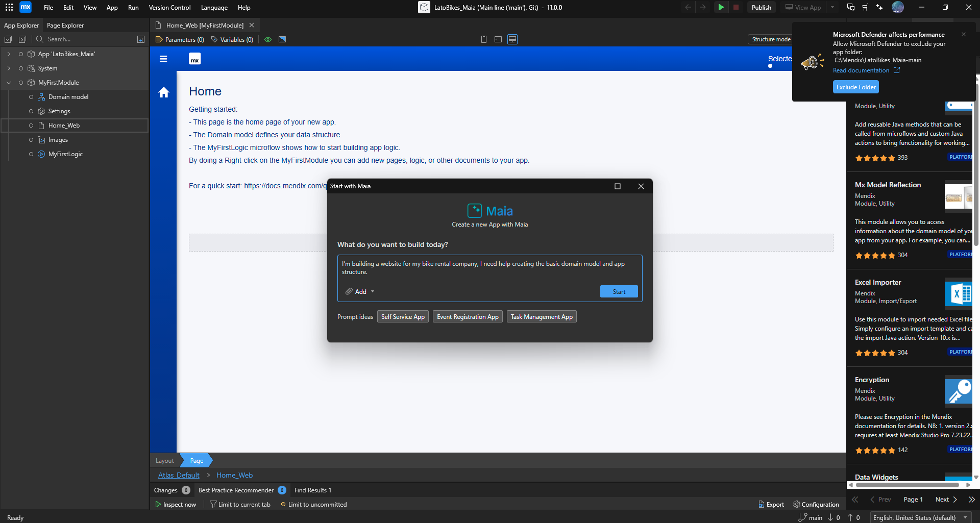
Task: Run the app with green play button
Action: point(721,8)
